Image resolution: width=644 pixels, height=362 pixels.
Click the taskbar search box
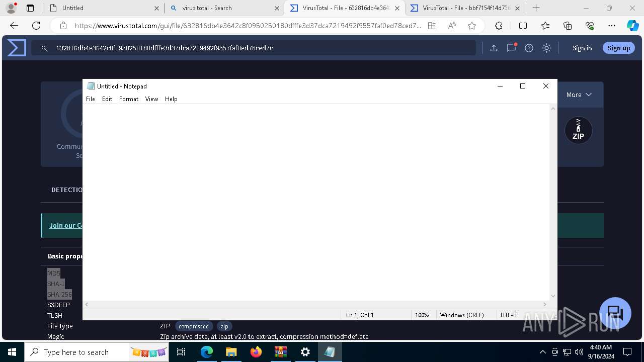97,352
